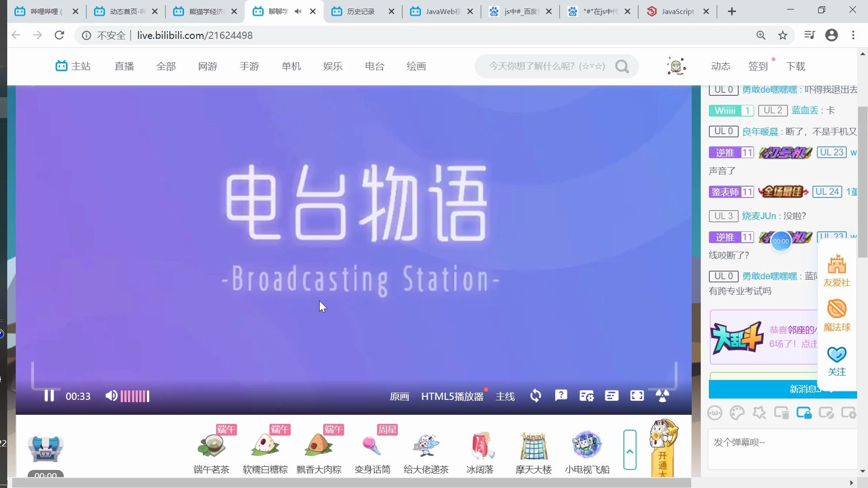Open the user avatar menu
Viewport: 868px width, 488px height.
[x=676, y=66]
